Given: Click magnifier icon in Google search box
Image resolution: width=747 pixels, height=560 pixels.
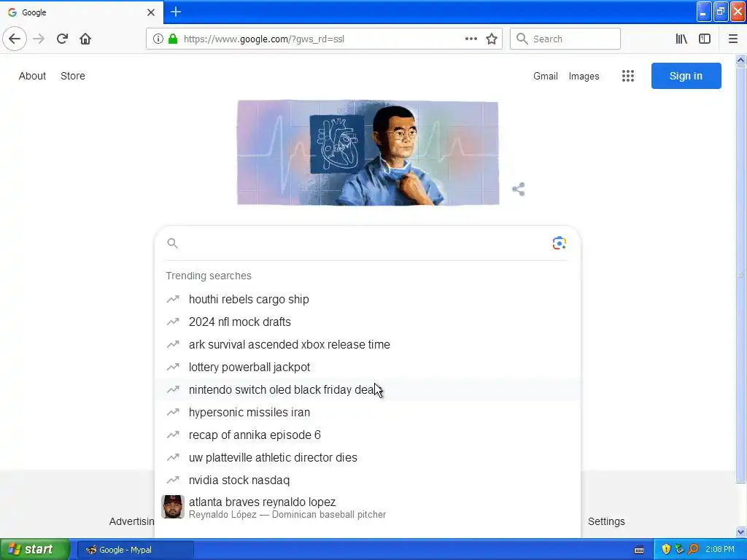Looking at the screenshot, I should coord(172,244).
